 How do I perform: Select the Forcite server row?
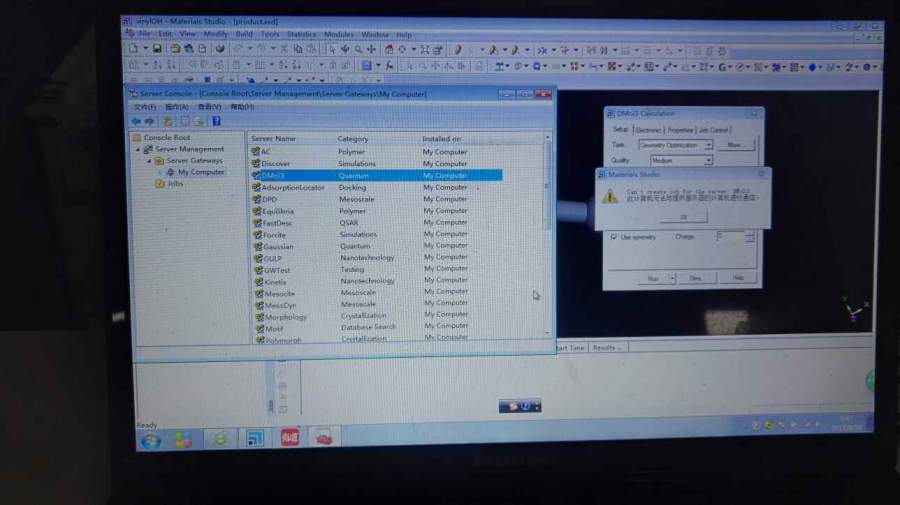tap(377, 235)
